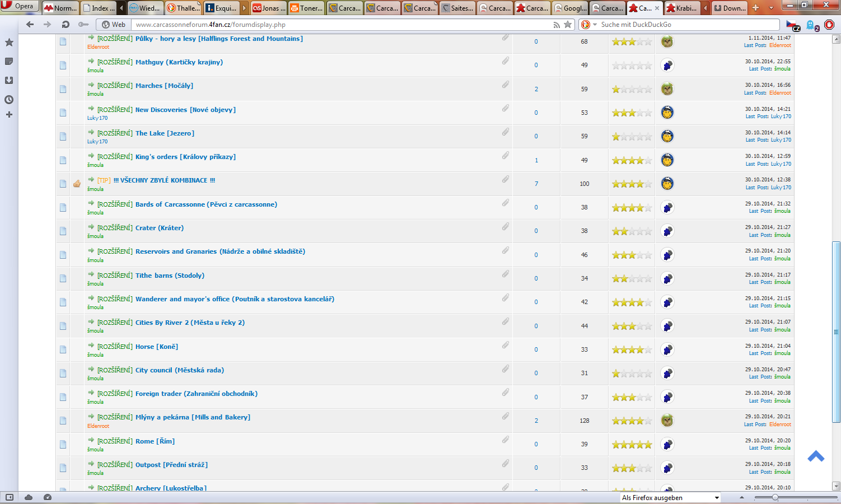Screen dimensions: 841x504
Task: Click the blue scroll-to-top arrow
Action: [816, 456]
